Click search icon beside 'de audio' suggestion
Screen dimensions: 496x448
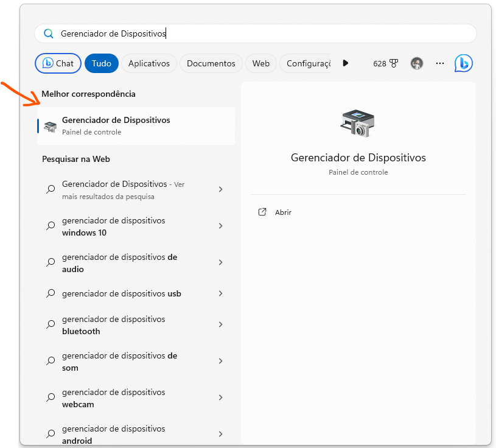(51, 262)
